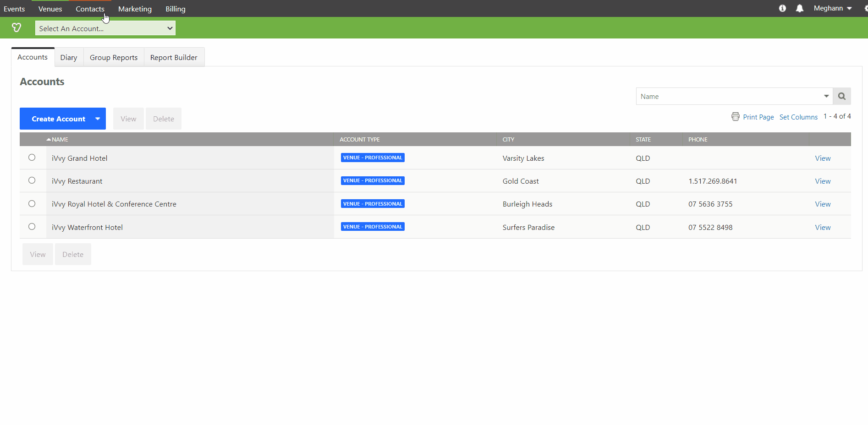Click Venue - Professional badge for iVvy Grand Hotel
868x425 pixels.
[x=373, y=158]
